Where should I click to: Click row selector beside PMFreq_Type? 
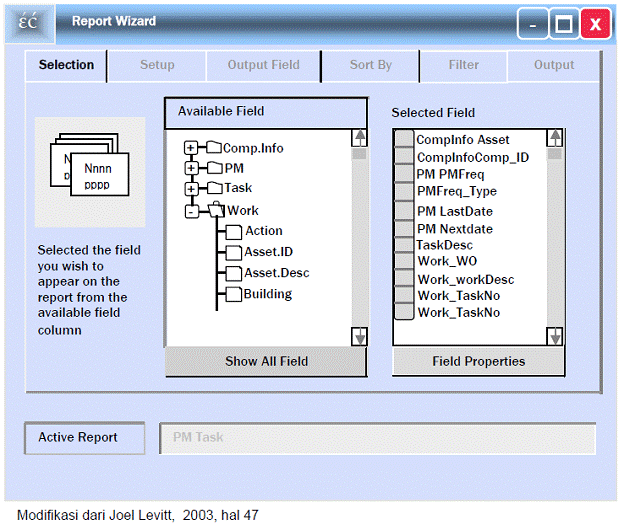pyautogui.click(x=404, y=191)
